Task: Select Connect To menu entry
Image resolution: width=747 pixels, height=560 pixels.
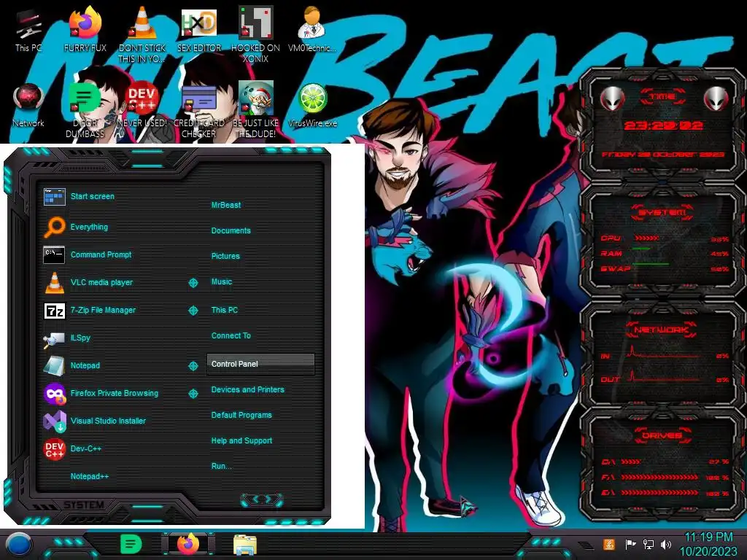Action: 231,335
